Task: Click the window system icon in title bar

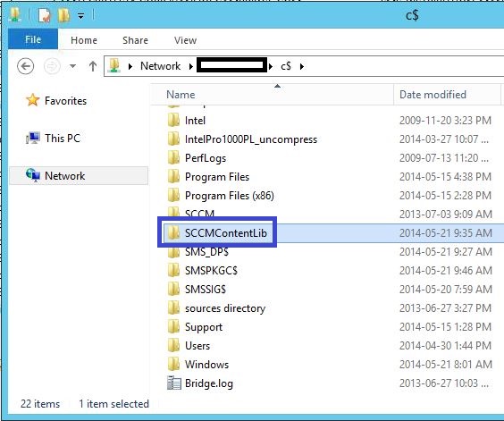Action: coord(15,15)
